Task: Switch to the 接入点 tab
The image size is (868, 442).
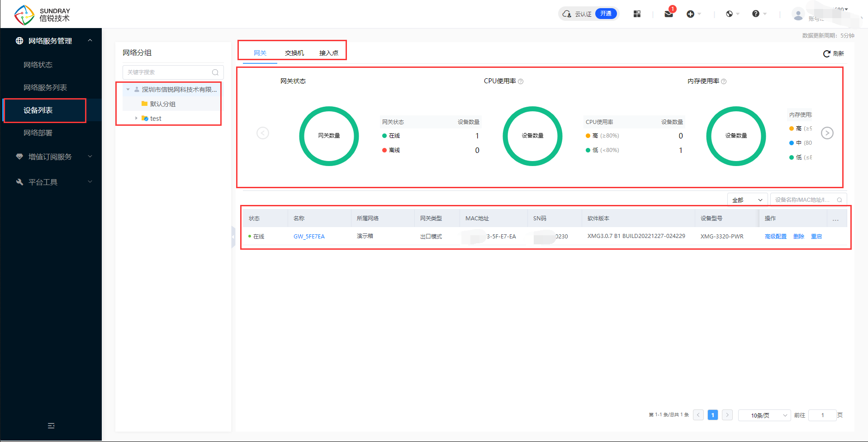Action: [328, 53]
